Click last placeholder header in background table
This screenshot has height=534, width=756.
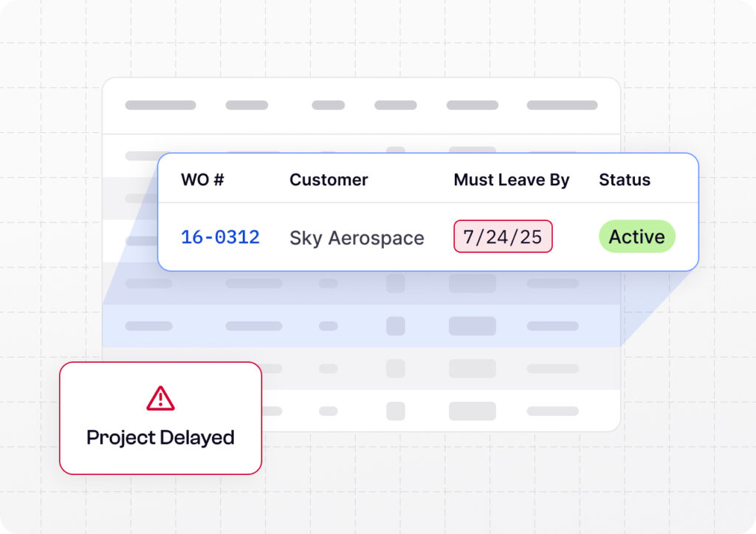562,105
